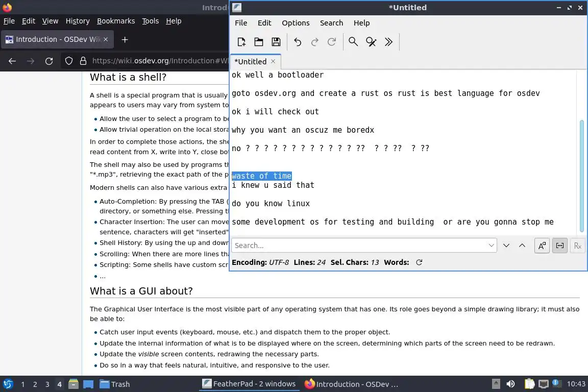
Task: Close the Introduction - OSDev Wiki tab
Action: click(x=106, y=39)
